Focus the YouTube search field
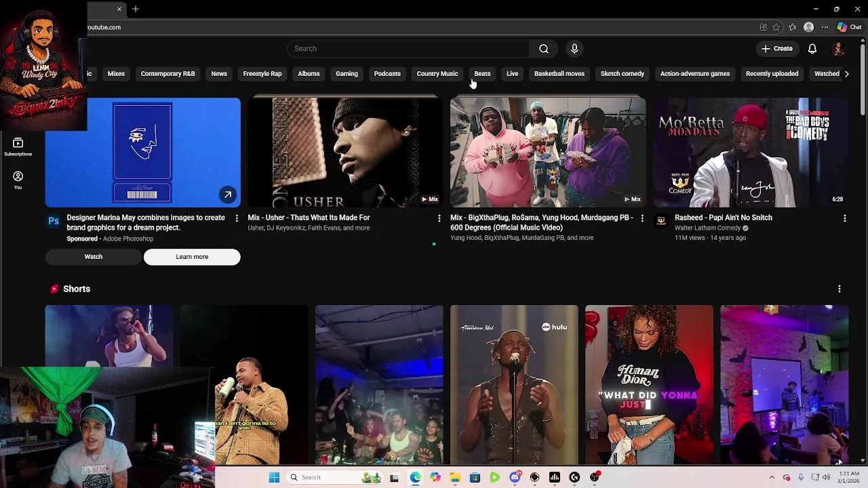 [408, 49]
